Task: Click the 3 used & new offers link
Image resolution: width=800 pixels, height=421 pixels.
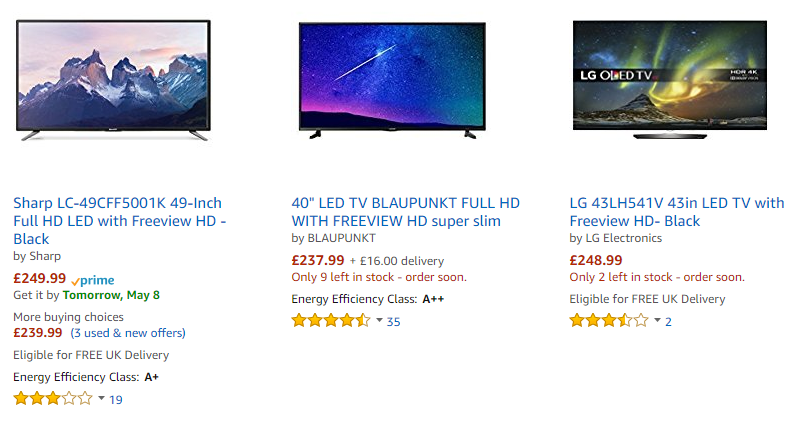Action: click(128, 333)
